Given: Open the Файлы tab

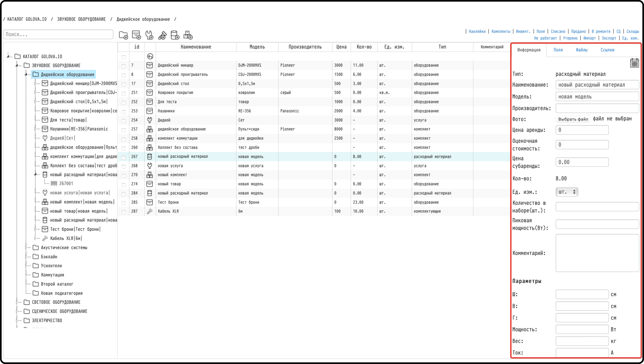Looking at the screenshot, I should pos(581,50).
